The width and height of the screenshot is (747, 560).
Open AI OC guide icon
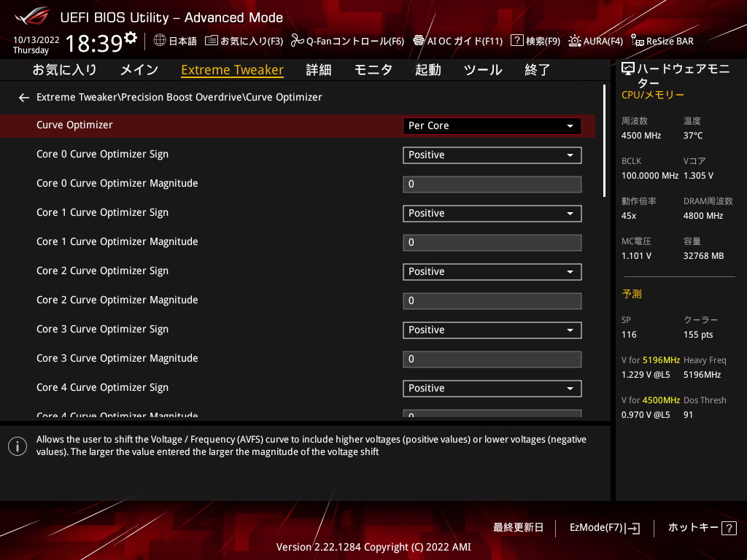click(419, 41)
